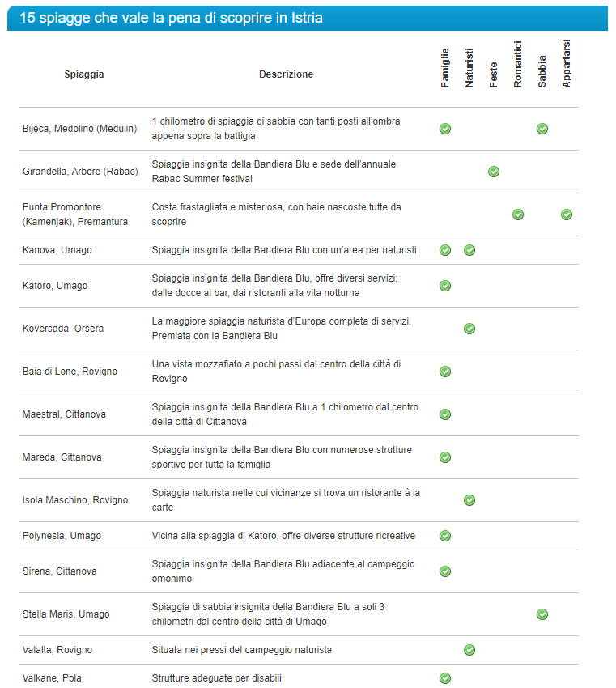Click the Romantici checkmark for Punta Promontore
Image resolution: width=616 pixels, height=688 pixels.
pyautogui.click(x=518, y=214)
